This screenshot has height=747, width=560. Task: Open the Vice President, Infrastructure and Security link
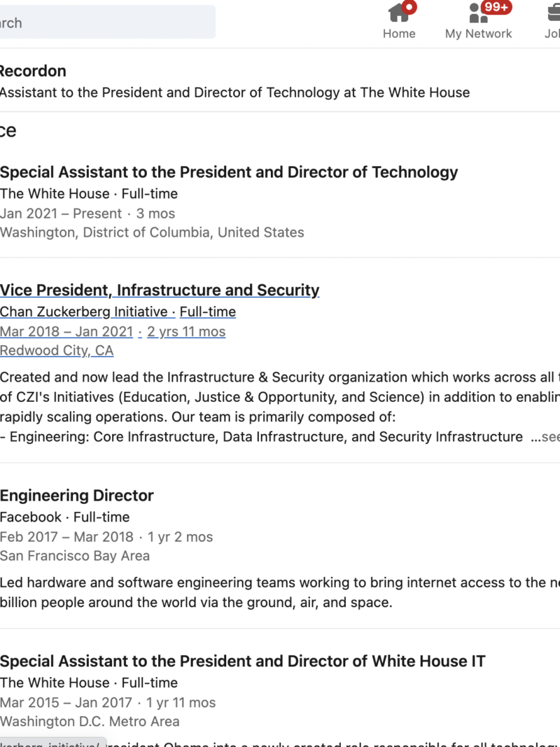pos(160,291)
